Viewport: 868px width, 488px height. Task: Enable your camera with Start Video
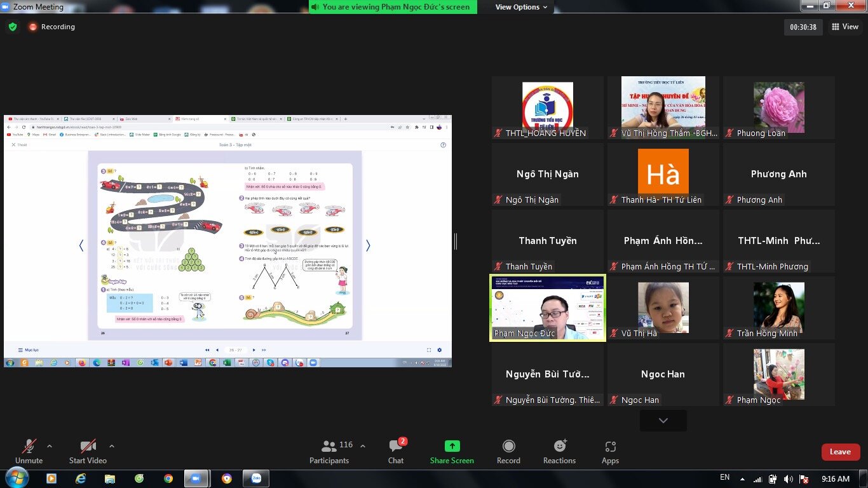click(88, 451)
